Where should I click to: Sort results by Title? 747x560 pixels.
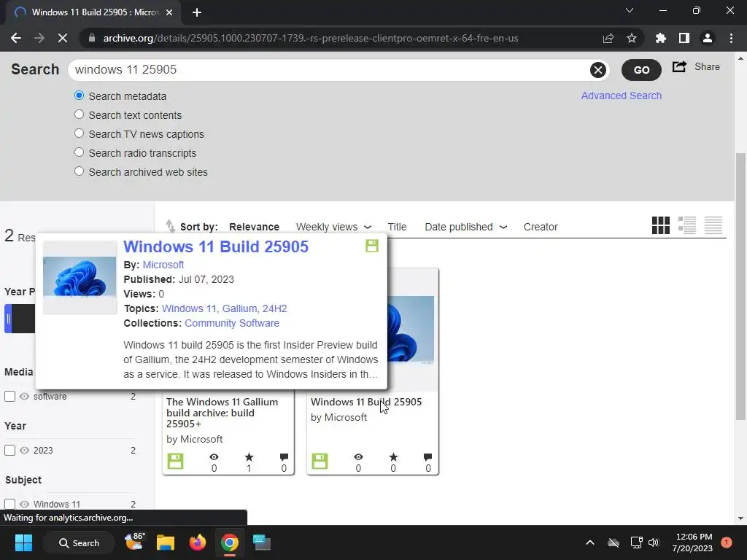coord(397,227)
